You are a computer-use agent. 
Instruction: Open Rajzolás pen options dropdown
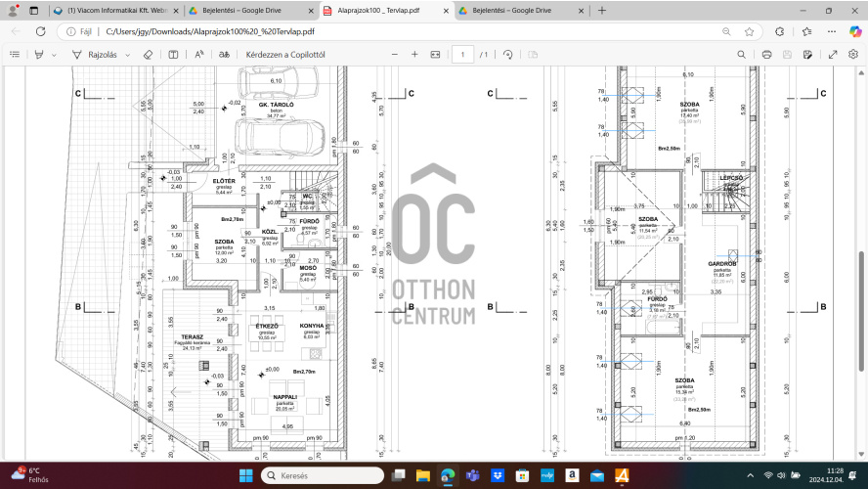pos(128,55)
